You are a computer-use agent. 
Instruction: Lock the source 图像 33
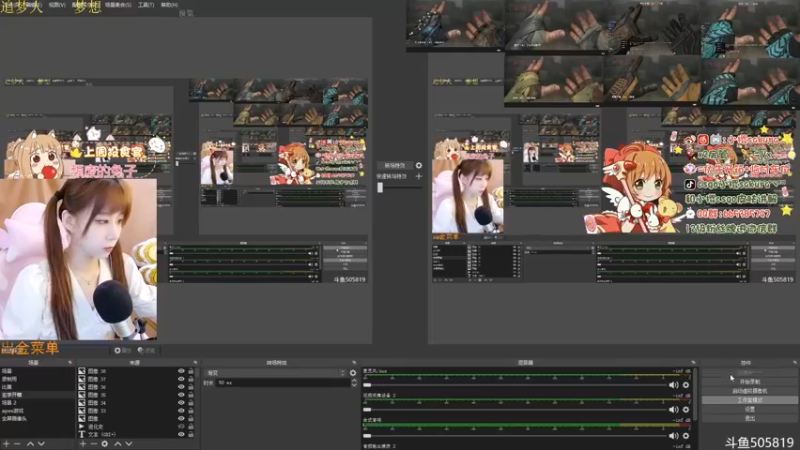[x=191, y=411]
